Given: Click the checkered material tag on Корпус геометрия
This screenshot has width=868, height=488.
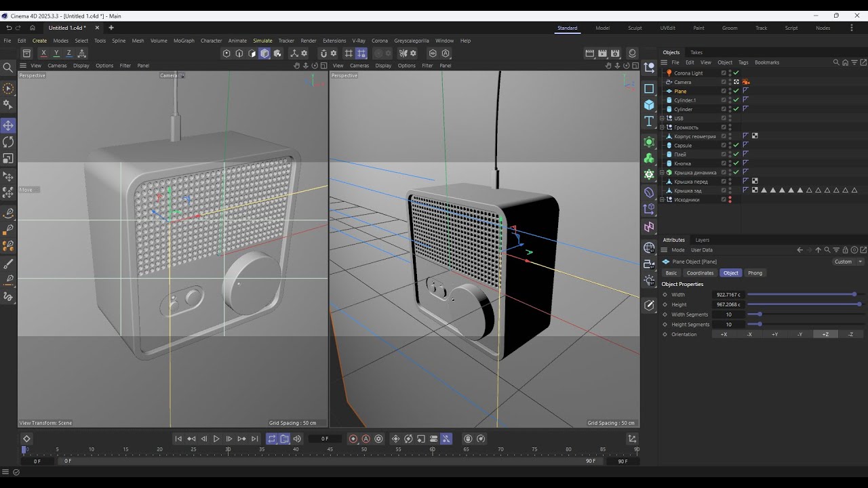Looking at the screenshot, I should click(x=755, y=136).
